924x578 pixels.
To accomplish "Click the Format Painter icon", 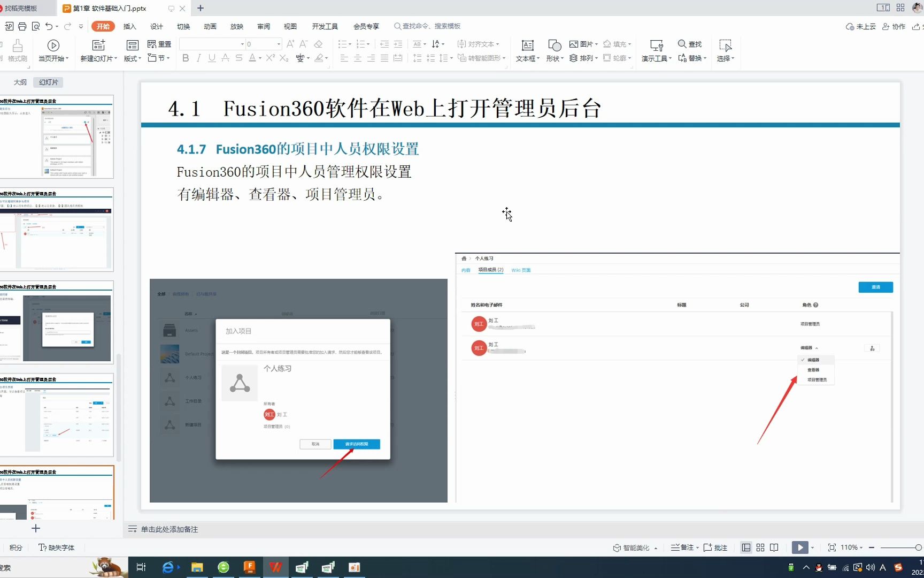I will point(18,51).
